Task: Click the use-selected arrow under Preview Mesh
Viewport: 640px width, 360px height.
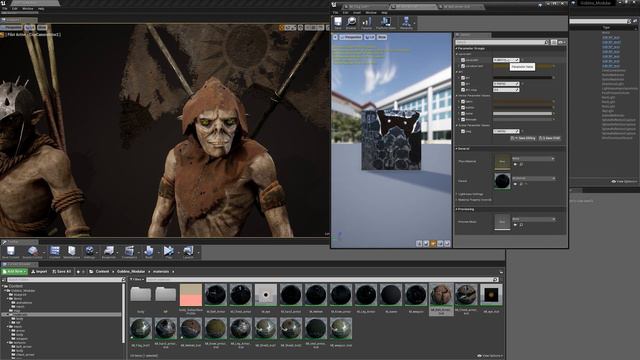Action: 515,224
